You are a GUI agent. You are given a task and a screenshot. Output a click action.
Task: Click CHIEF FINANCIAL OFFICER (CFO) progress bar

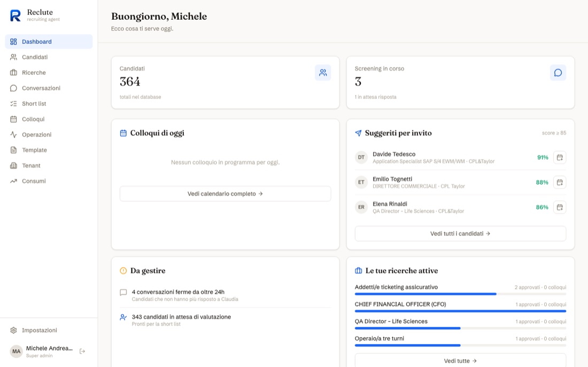(x=460, y=311)
